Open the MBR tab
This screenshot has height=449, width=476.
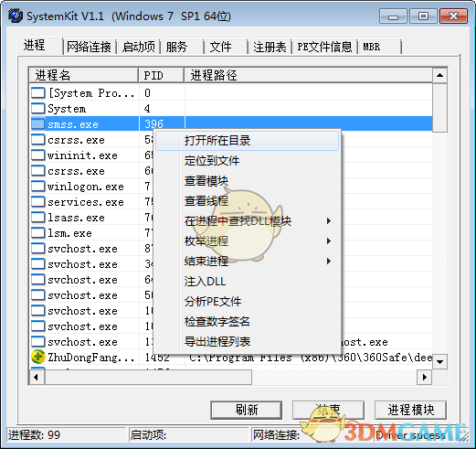pos(379,47)
